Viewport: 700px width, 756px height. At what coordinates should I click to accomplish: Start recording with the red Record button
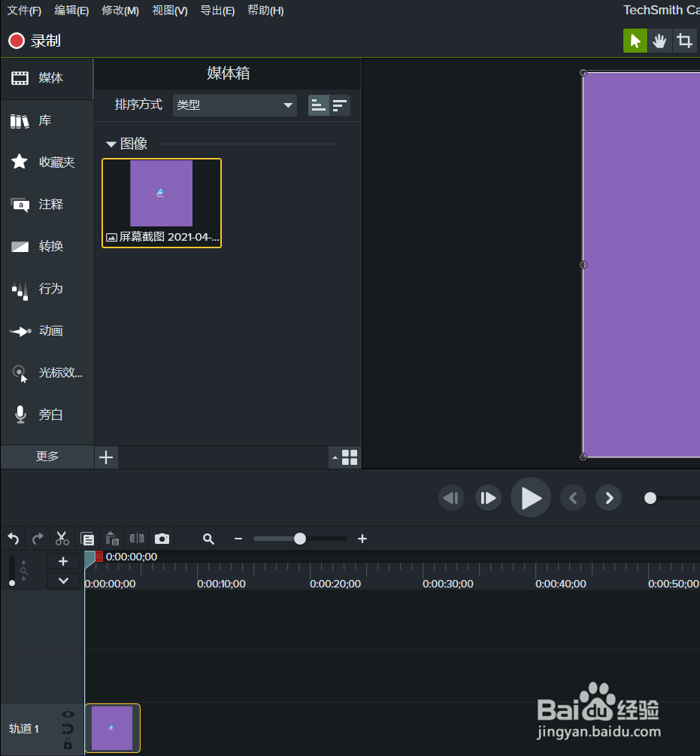(34, 41)
